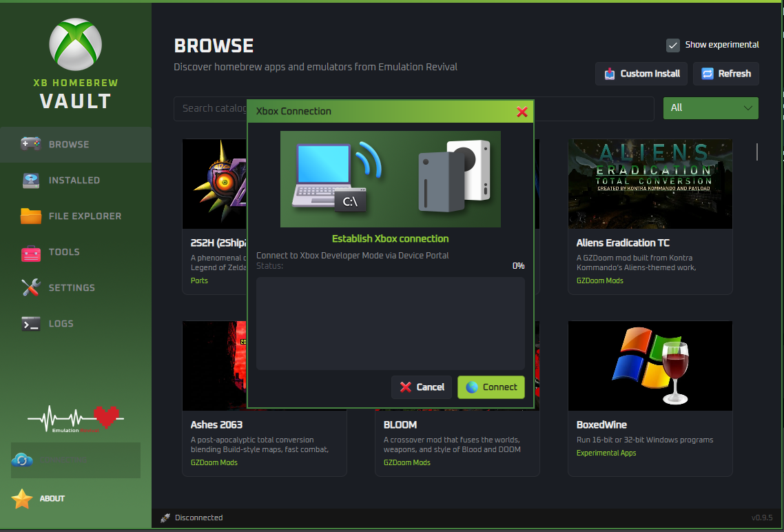The height and width of the screenshot is (532, 784).
Task: Select the Aliens Eradication TC title
Action: point(623,243)
